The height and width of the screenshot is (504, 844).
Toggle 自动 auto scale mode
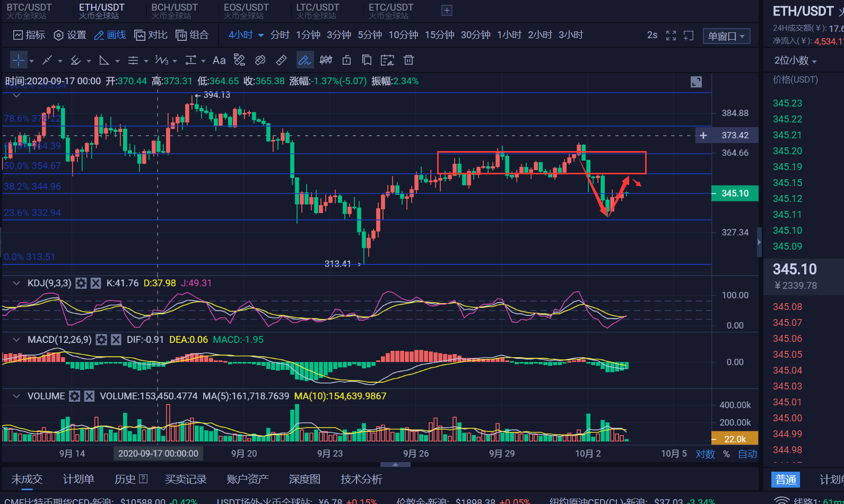(747, 454)
